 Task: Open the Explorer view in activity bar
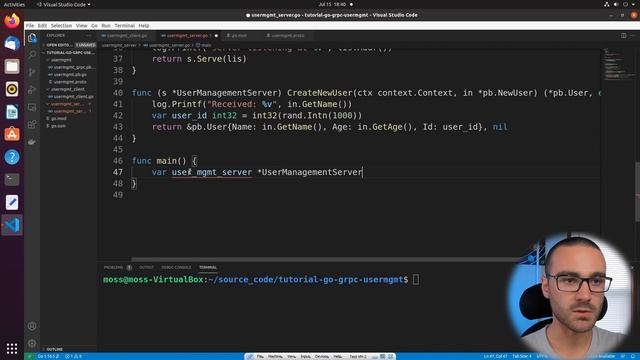tap(32, 38)
